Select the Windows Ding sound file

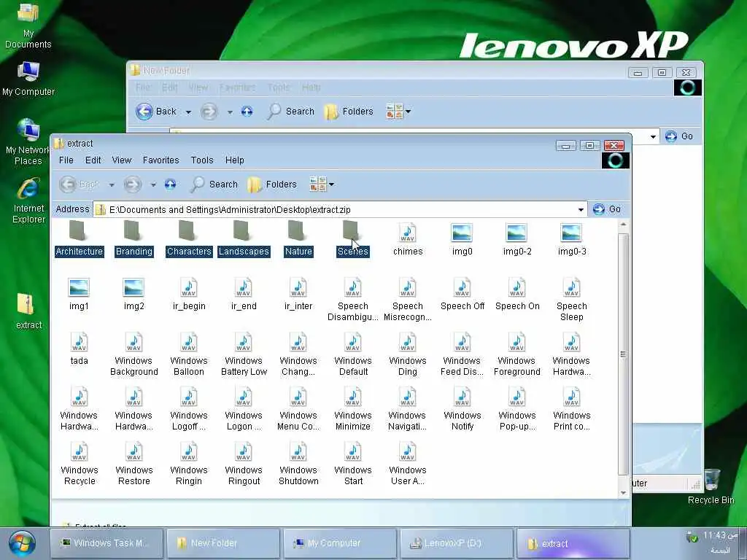(x=408, y=354)
